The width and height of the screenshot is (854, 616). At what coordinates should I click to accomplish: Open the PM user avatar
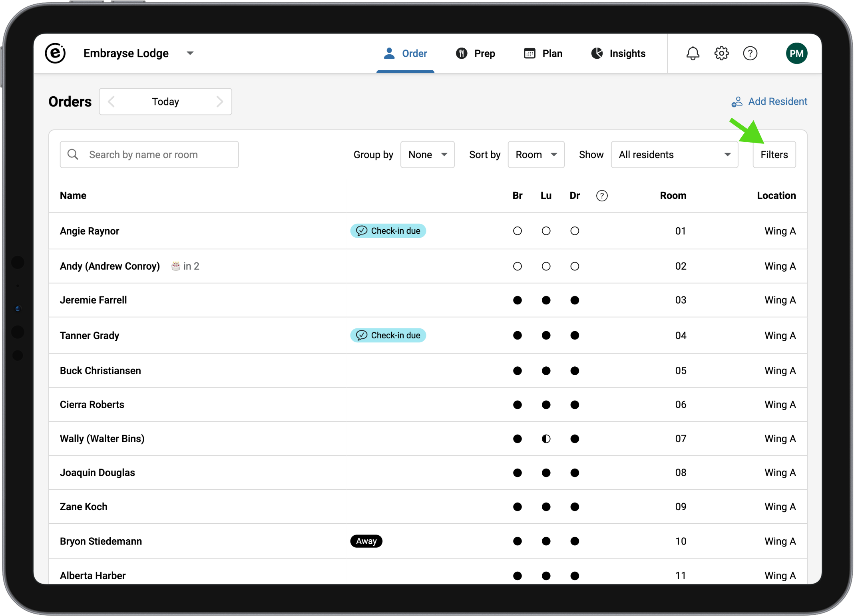tap(796, 53)
